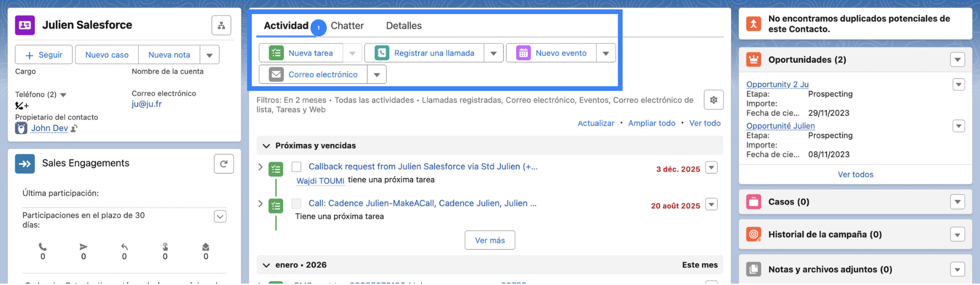Expand the Callback request task details

(x=260, y=167)
